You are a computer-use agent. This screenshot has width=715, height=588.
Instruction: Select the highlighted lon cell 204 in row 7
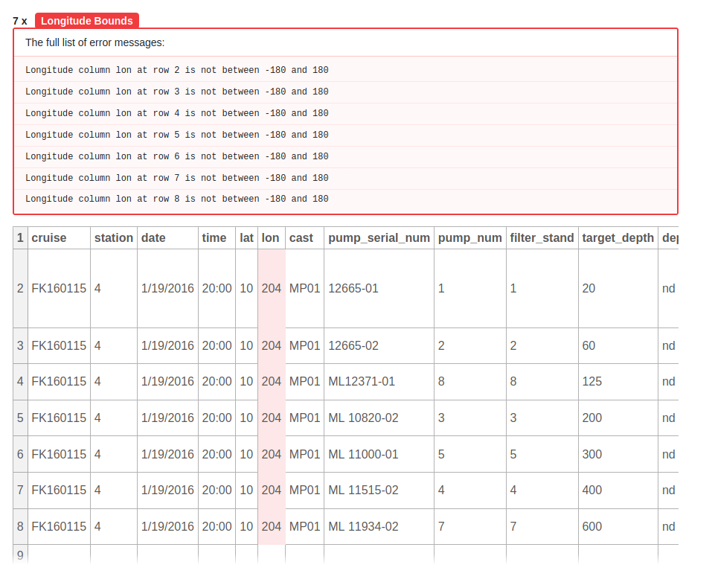click(272, 490)
